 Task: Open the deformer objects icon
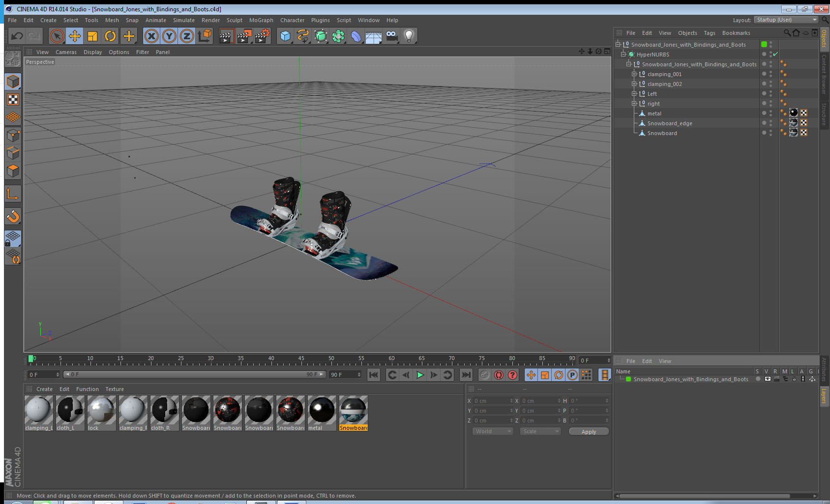pos(356,36)
